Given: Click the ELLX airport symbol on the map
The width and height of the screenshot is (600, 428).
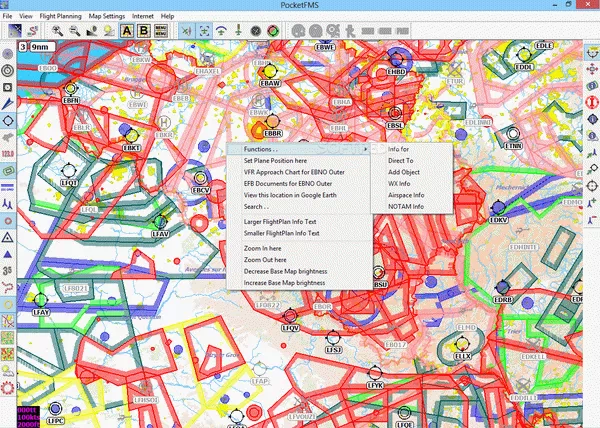Looking at the screenshot, I should coord(462,343).
